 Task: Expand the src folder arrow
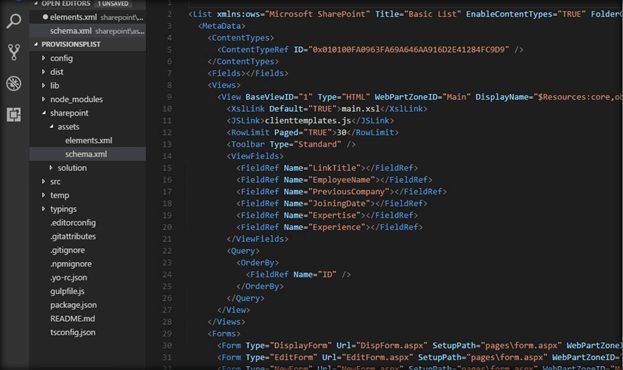tap(43, 182)
